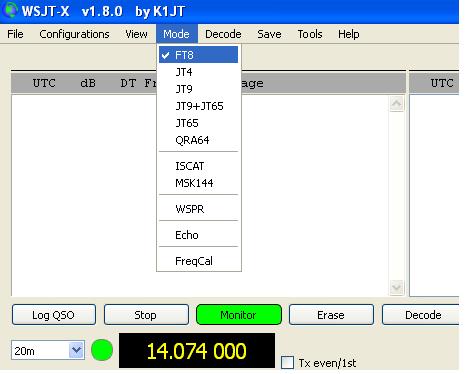This screenshot has width=465, height=374.
Task: Click the green round status indicator
Action: point(102,350)
